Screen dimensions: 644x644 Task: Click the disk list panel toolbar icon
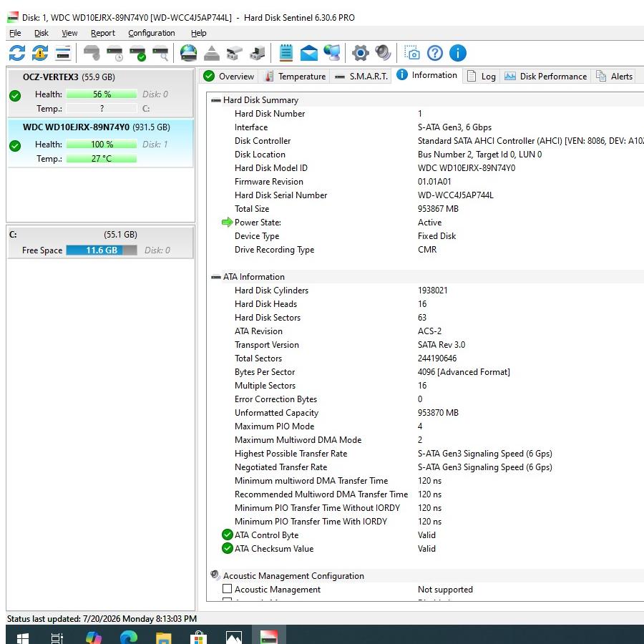[x=63, y=53]
